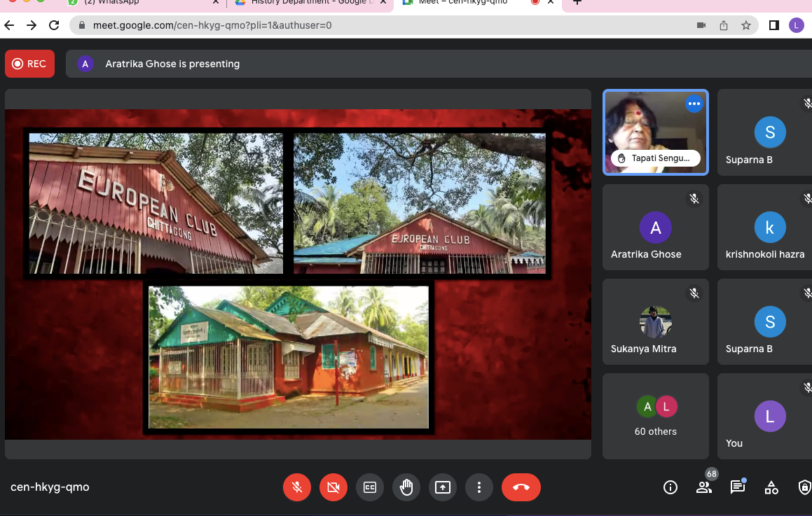
Task: Bookmark this page with the star icon
Action: pyautogui.click(x=746, y=25)
